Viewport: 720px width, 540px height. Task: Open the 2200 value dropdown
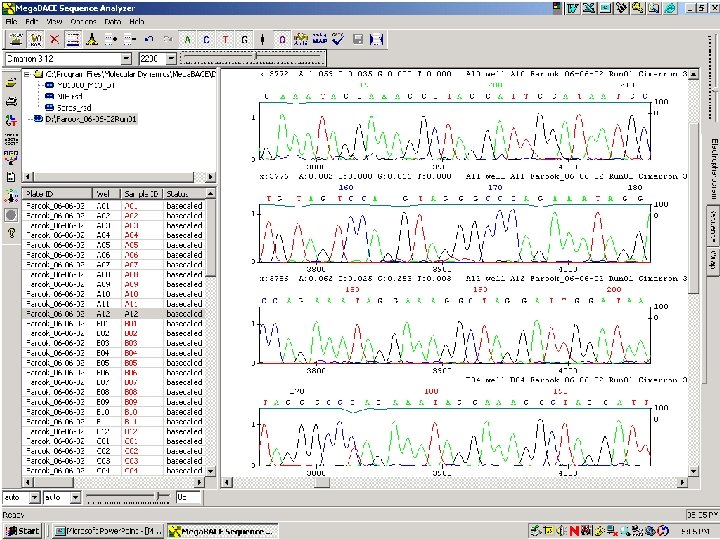170,59
